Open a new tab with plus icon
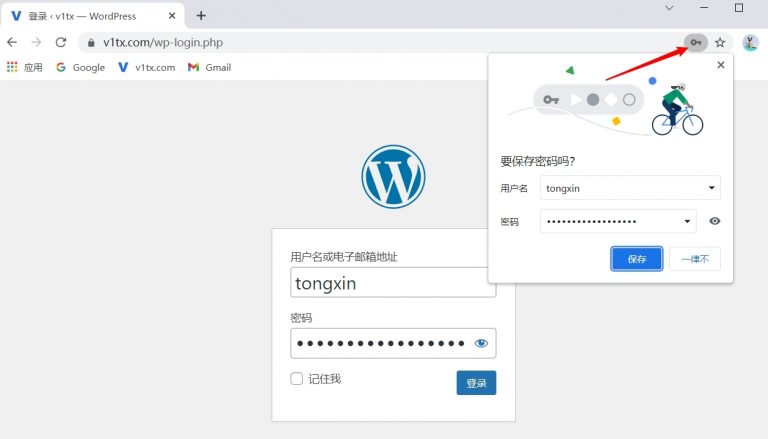 201,16
